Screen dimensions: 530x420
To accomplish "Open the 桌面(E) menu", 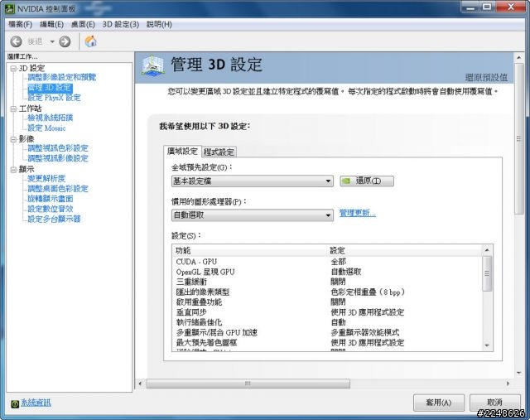I will (x=83, y=24).
